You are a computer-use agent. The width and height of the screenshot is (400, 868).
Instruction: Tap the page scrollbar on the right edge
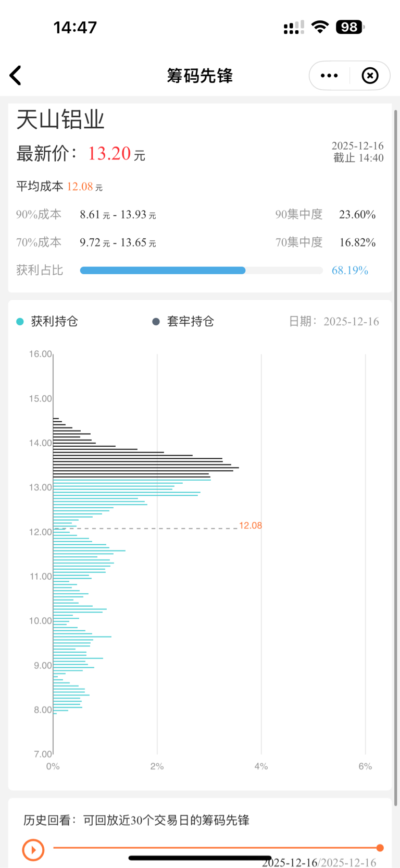[396, 417]
